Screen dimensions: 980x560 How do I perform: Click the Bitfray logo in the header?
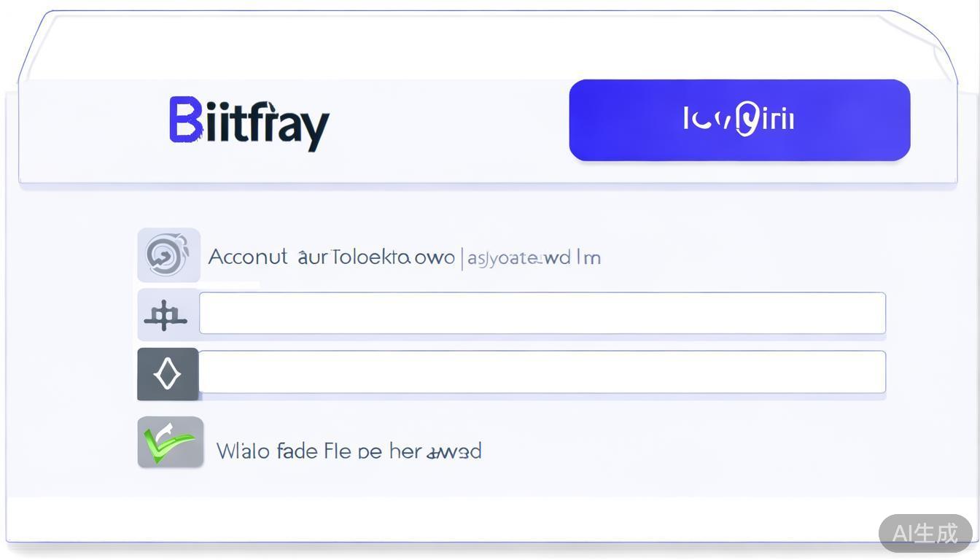click(x=249, y=122)
